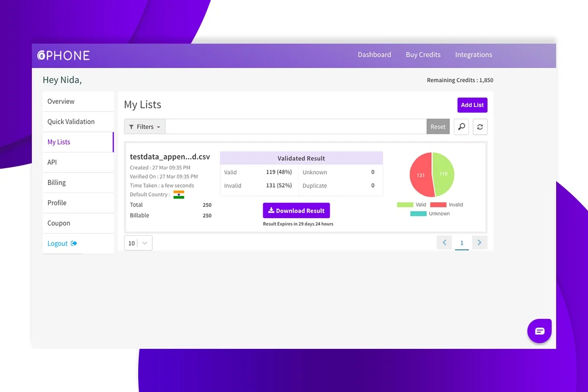Viewport: 588px width, 392px height.
Task: Open the live chat bubble icon
Action: pos(539,331)
